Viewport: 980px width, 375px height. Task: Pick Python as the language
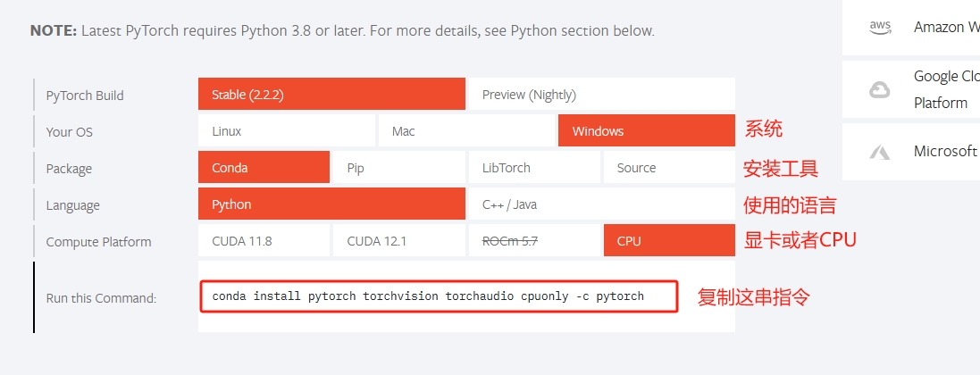tap(331, 204)
